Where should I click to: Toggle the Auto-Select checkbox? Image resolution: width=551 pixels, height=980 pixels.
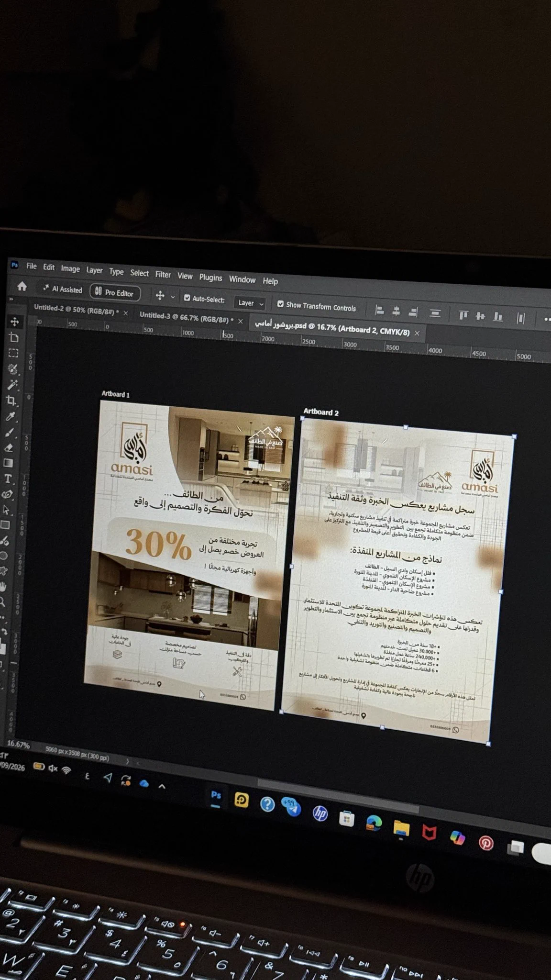coord(187,298)
